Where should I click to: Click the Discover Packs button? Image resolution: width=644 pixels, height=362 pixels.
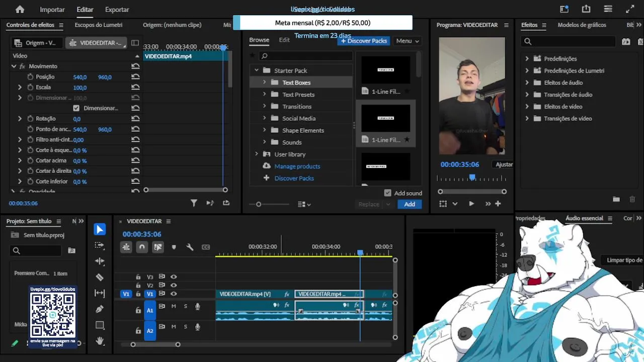coord(364,41)
